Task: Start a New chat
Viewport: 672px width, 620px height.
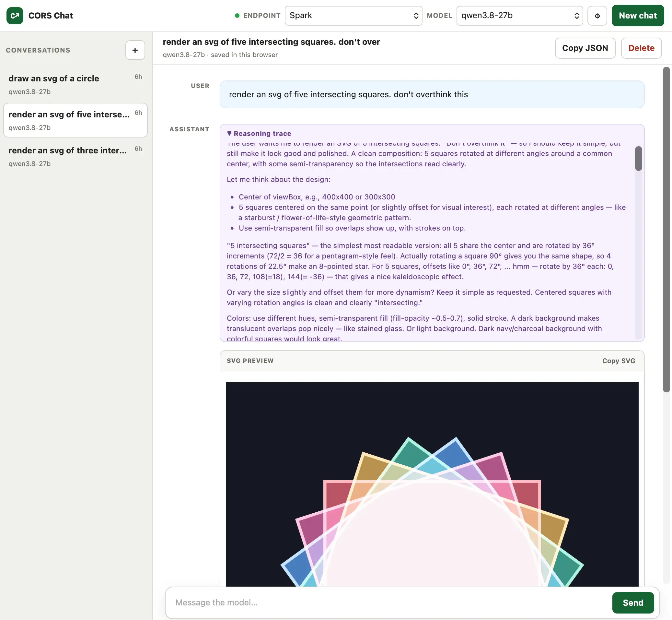Action: [x=637, y=16]
